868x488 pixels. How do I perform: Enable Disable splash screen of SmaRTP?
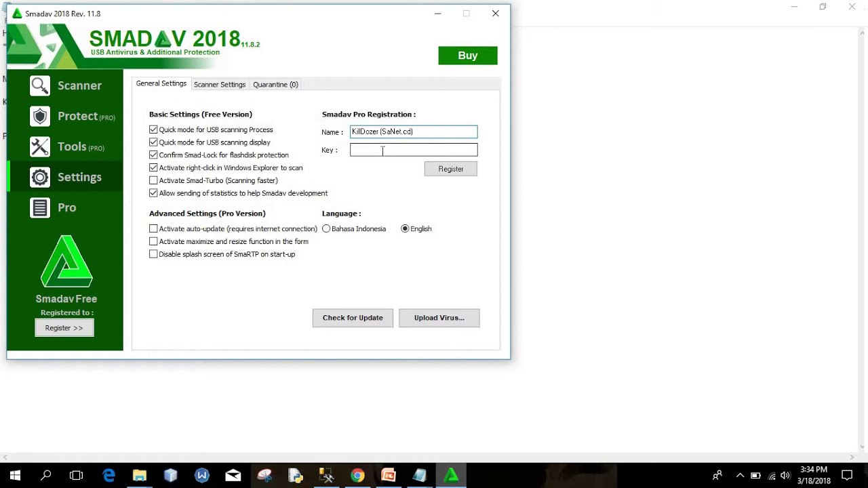coord(153,254)
